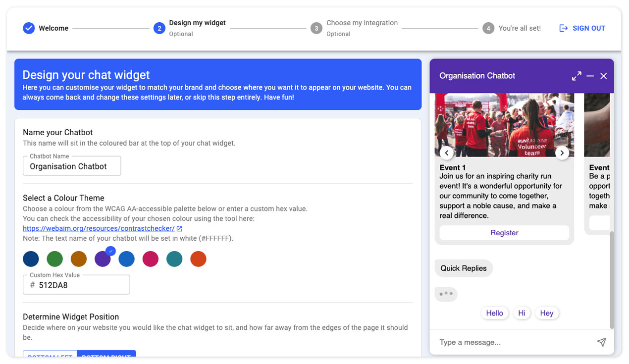Screen dimensions: 629x364
Task: Select the dark navy colour theme swatch
Action: 31,259
